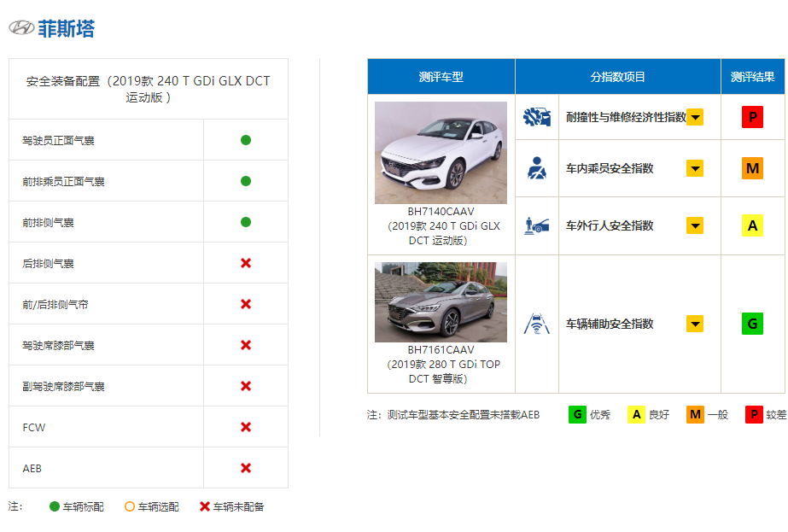Viewport: 788px width, 532px height.
Task: Click the note 测试车型基本安全配置未搭载AEB
Action: (x=463, y=415)
